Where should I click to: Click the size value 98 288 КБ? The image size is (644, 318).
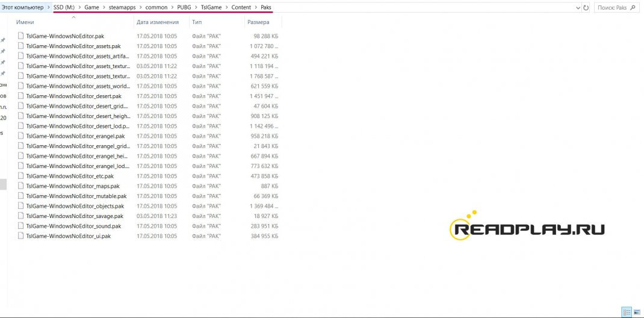266,36
